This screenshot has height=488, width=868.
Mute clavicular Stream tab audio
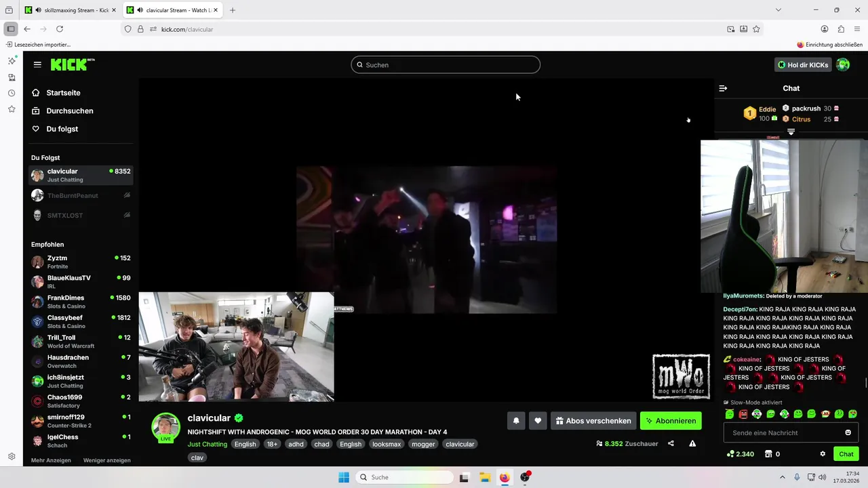[140, 10]
